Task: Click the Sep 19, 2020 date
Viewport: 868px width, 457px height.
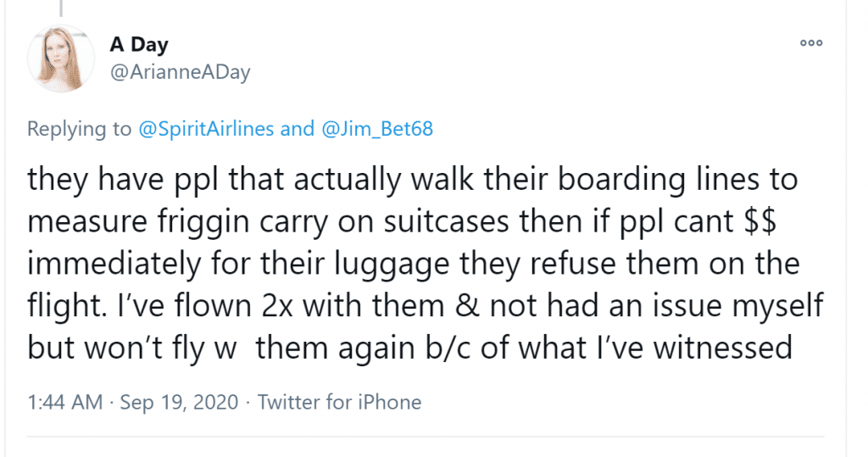Action: [x=179, y=402]
